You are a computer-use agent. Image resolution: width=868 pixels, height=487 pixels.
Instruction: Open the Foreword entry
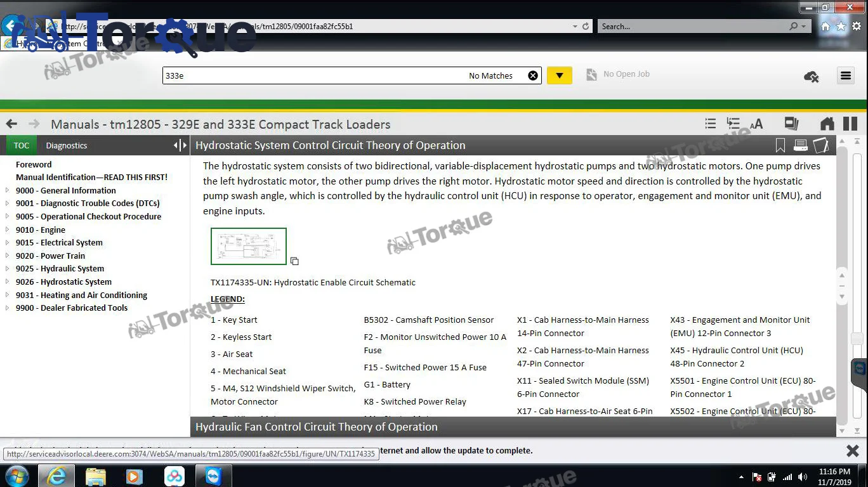[34, 164]
